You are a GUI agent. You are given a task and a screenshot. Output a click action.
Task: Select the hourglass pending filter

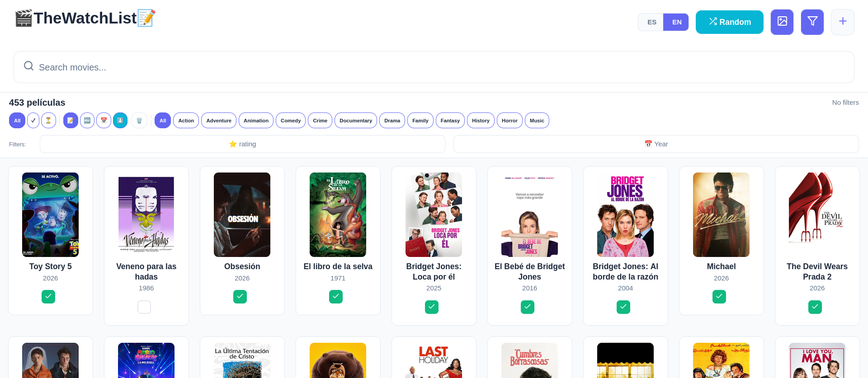[48, 121]
